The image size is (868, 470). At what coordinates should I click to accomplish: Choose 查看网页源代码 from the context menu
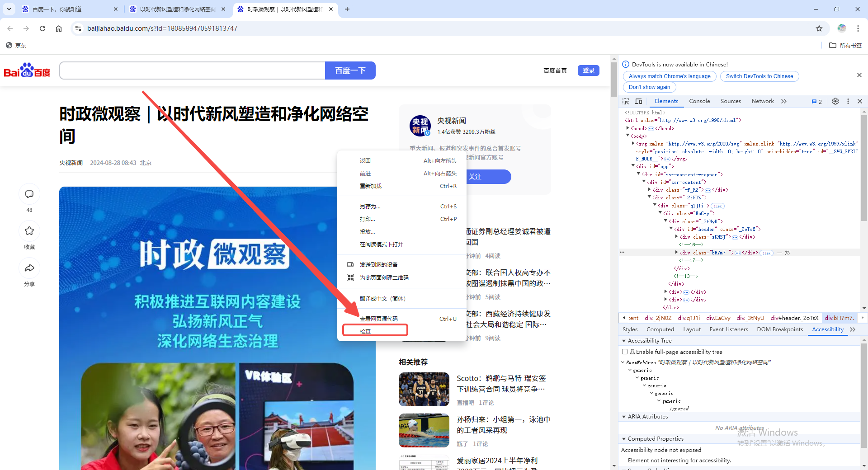click(x=402, y=319)
